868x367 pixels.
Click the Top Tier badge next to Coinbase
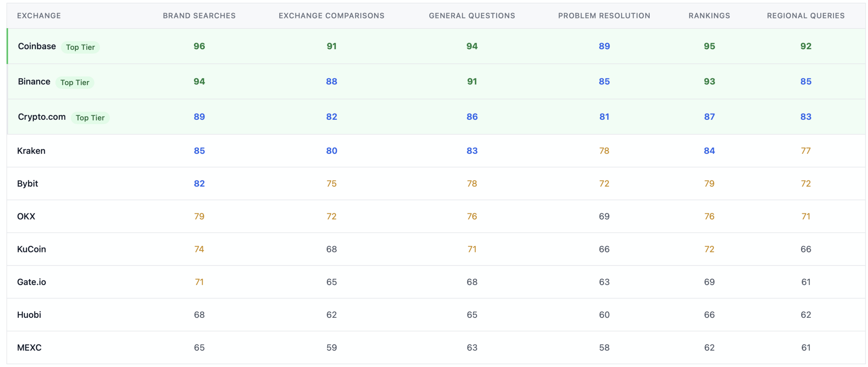(80, 47)
